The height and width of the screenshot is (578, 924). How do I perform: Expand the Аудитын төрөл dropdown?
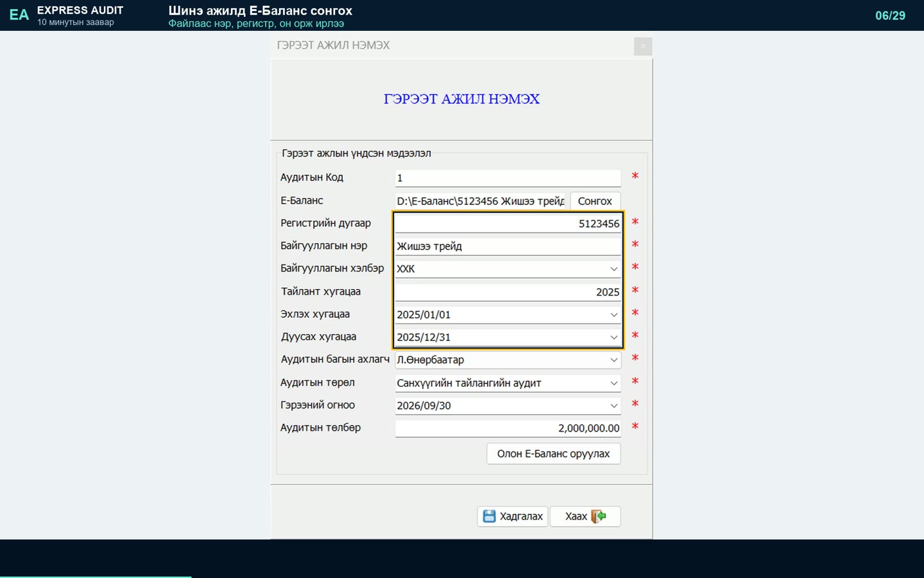tap(613, 383)
